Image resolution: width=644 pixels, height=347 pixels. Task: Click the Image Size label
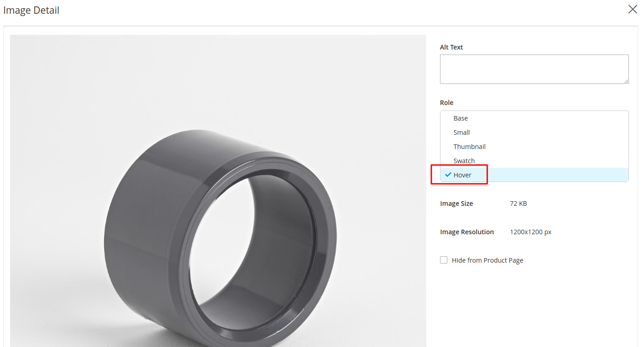(456, 204)
